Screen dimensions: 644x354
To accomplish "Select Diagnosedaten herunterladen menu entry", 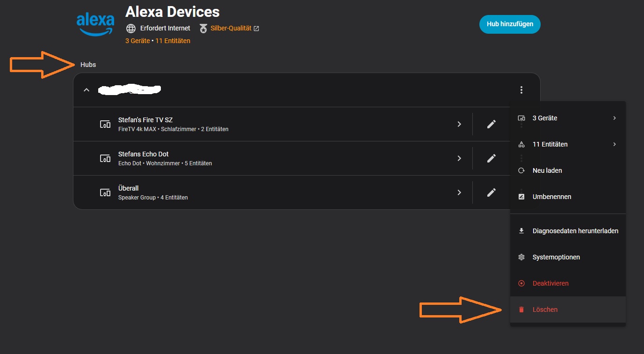I will click(575, 231).
